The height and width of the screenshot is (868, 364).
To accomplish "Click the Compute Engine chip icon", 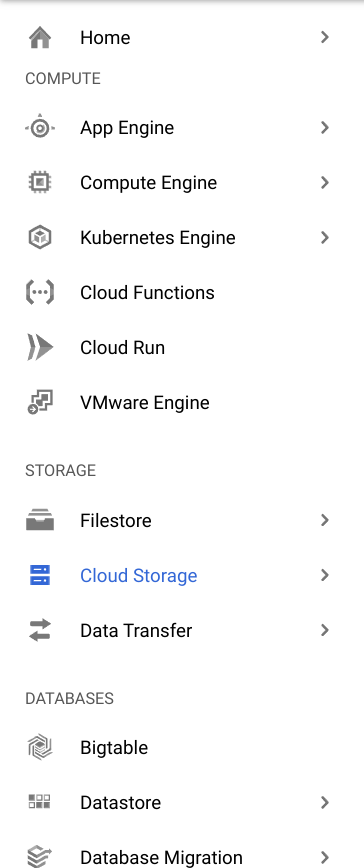I will 40,183.
